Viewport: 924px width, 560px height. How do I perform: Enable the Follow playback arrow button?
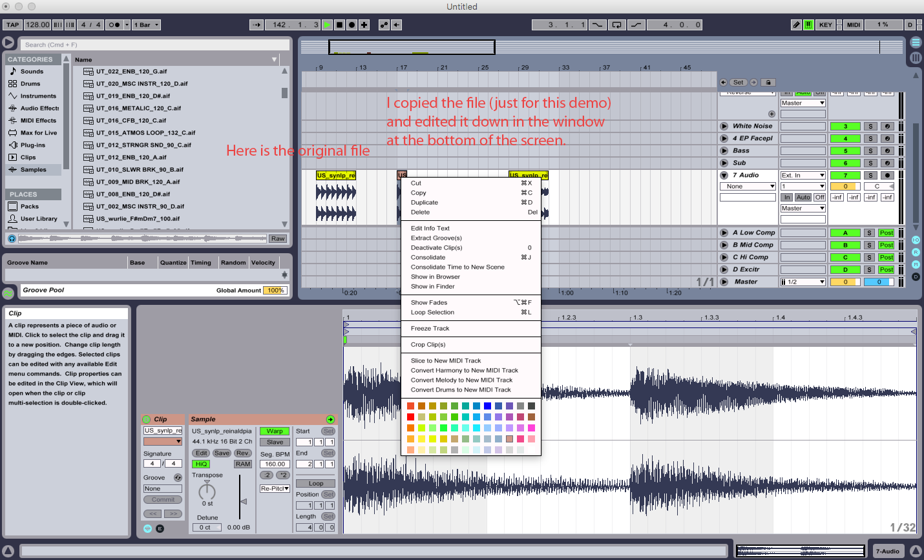[256, 25]
